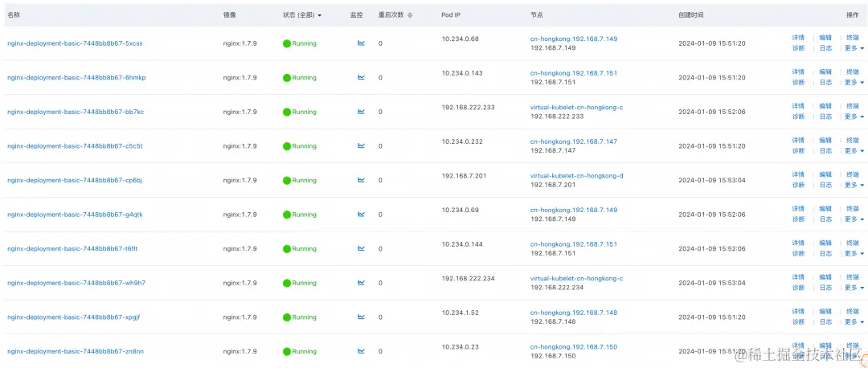
Task: Open the 状态 (全部) filter dropdown
Action: [x=301, y=15]
